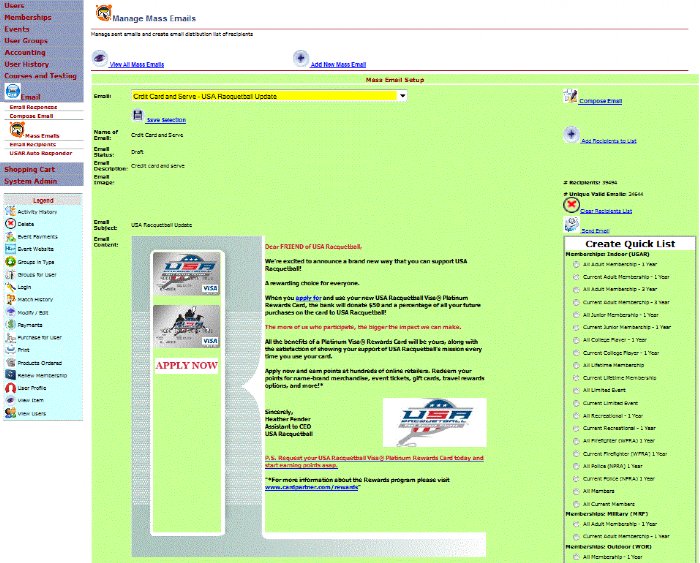Click the www.cardpartner.com/rewards link

[312, 487]
